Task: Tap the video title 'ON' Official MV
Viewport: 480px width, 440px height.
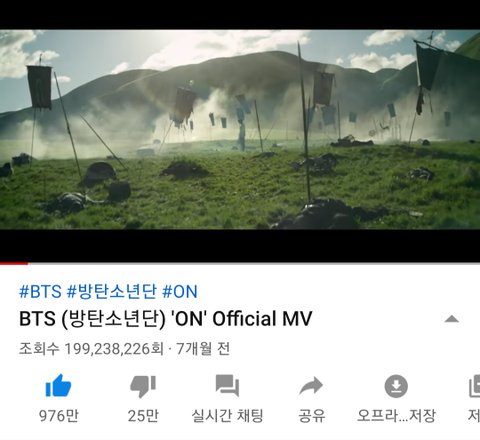Action: coord(166,318)
